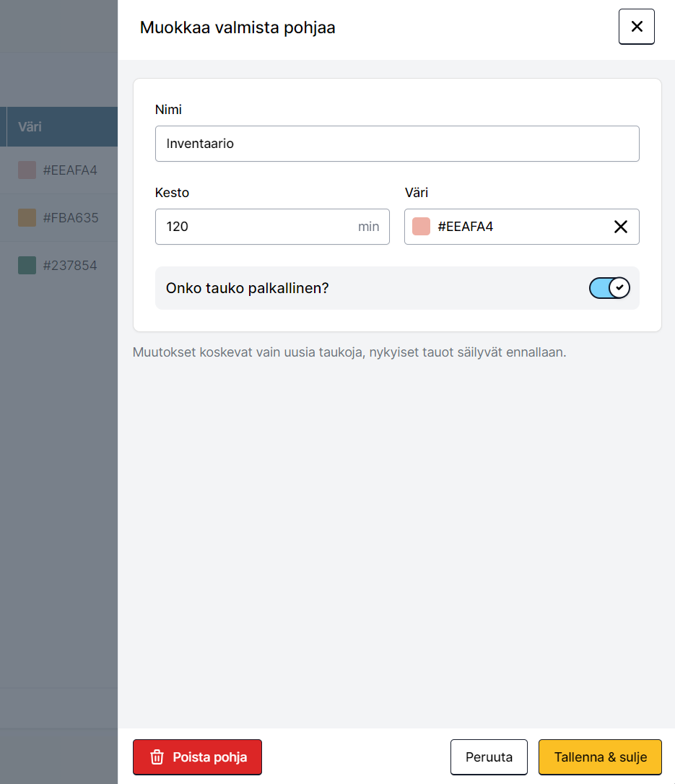This screenshot has height=784, width=675.
Task: Click the #EEAFA4 hex text in table row
Action: pyautogui.click(x=70, y=170)
